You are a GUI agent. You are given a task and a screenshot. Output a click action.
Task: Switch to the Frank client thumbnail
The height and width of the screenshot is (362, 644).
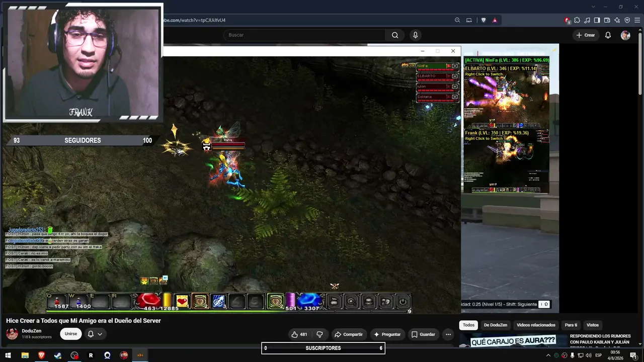click(506, 161)
